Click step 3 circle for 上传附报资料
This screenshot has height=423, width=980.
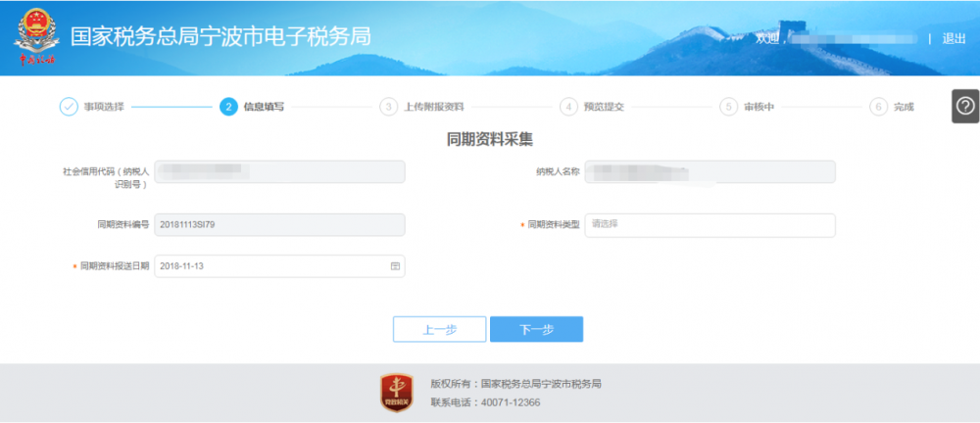tap(389, 107)
